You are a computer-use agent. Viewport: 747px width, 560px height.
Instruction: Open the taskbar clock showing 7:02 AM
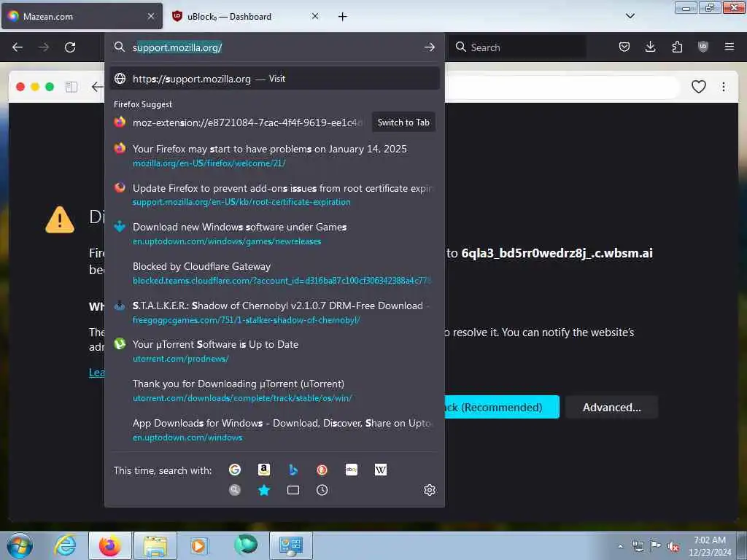[710, 546]
